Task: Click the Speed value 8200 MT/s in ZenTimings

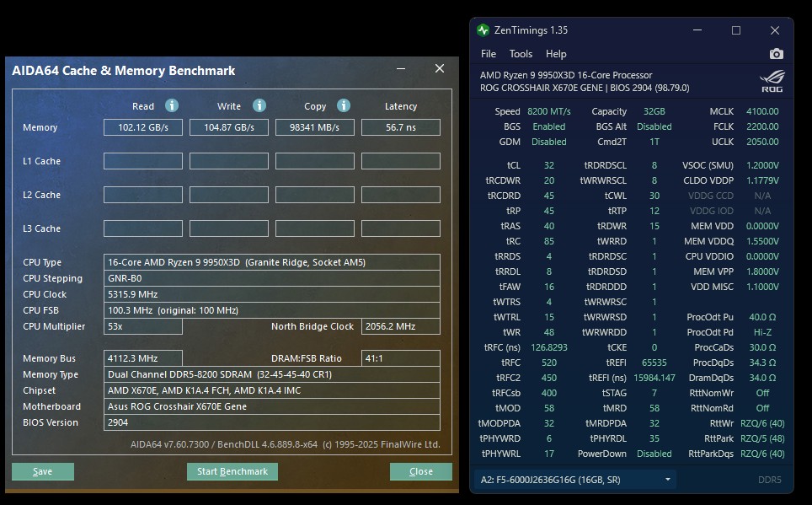Action: (x=549, y=111)
